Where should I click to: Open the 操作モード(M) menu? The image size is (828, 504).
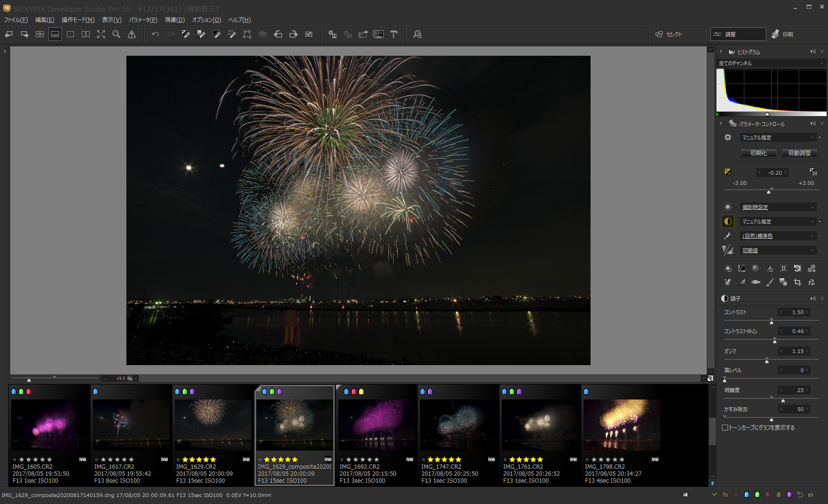pyautogui.click(x=78, y=20)
